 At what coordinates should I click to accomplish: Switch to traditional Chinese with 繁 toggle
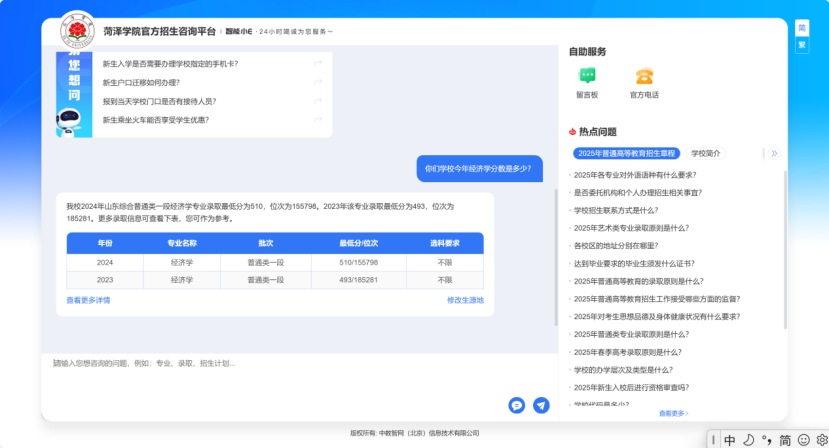click(802, 45)
